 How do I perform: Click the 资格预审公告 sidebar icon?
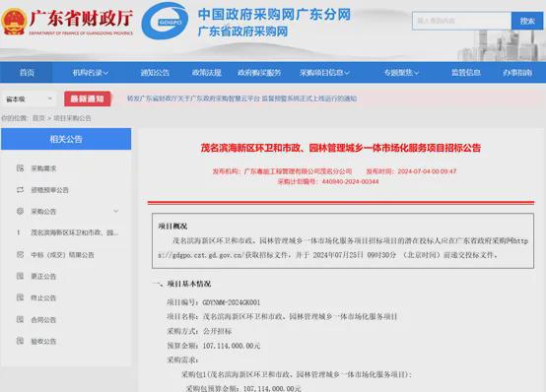[x=20, y=190]
